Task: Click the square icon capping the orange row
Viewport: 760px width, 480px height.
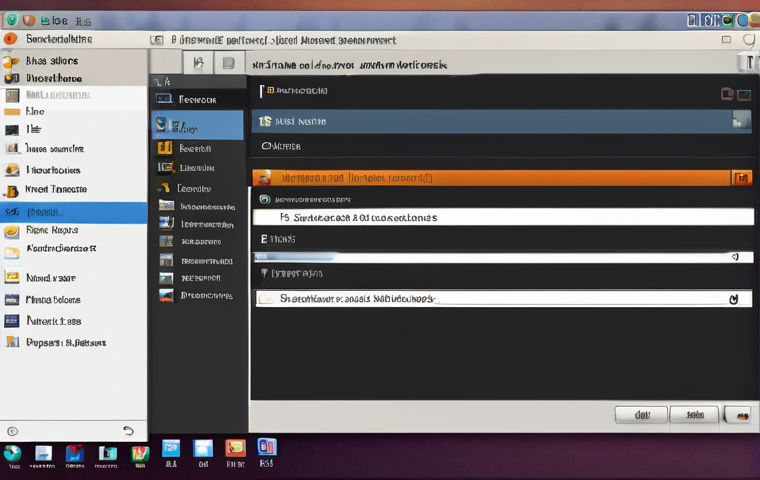Action: [741, 178]
